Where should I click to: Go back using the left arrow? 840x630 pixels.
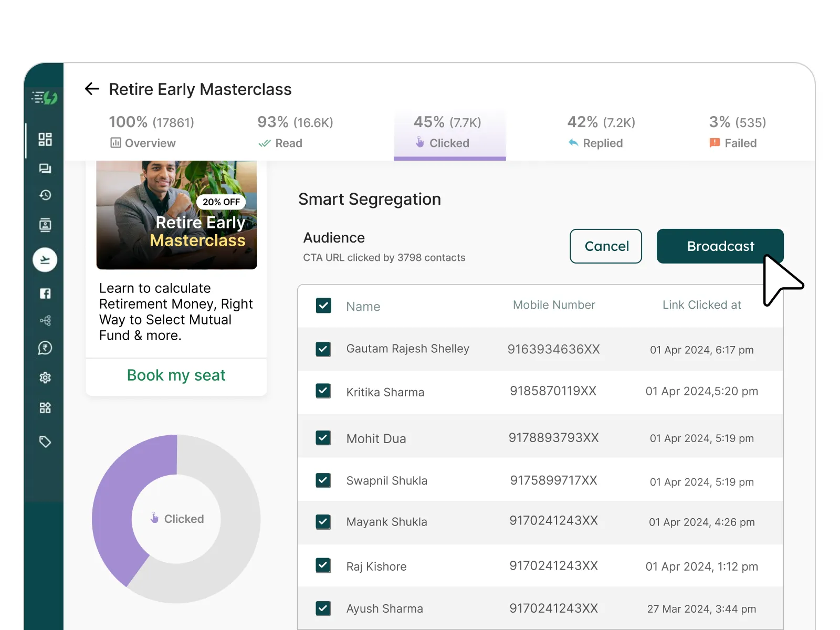coord(92,89)
